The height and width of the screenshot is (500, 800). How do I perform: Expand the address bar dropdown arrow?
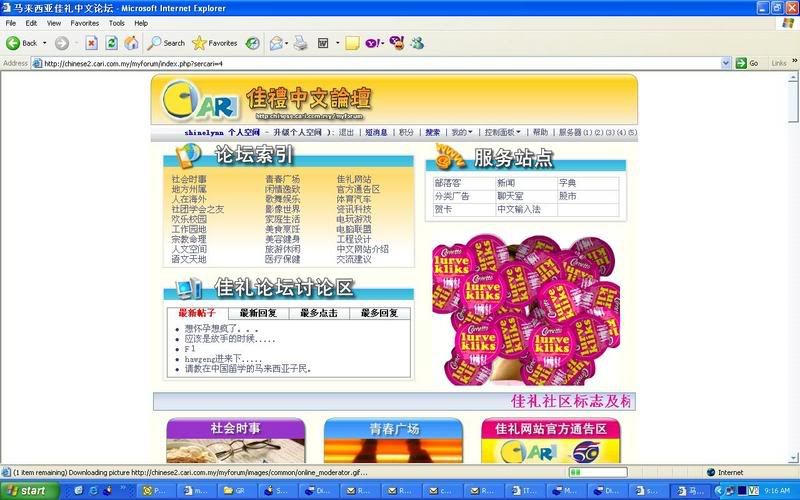728,63
